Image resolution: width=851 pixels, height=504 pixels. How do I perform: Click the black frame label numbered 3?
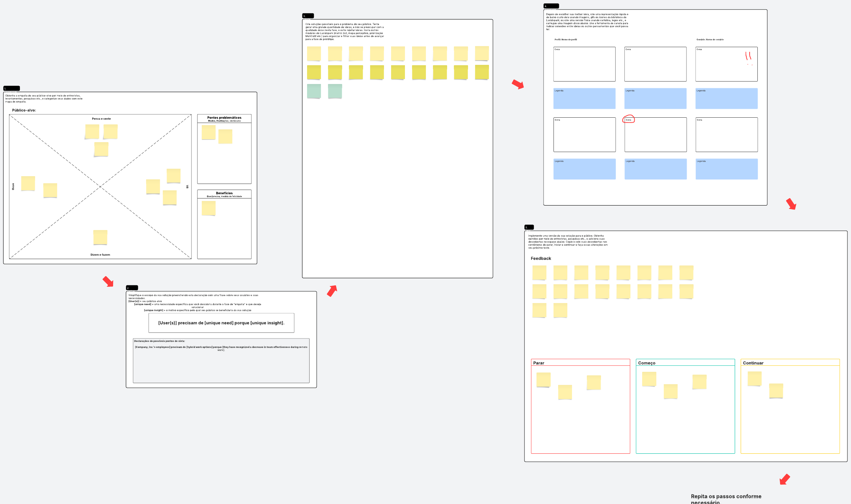point(308,16)
